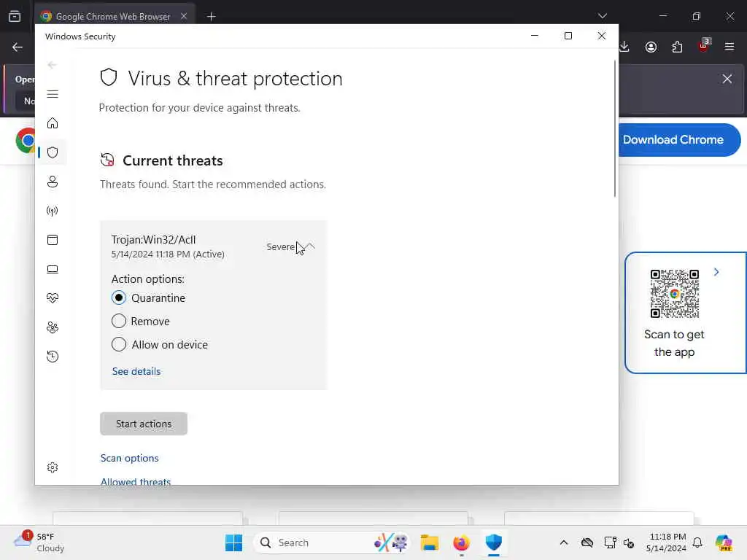Open the Windows Security navigation hamburger menu
747x560 pixels.
point(53,94)
